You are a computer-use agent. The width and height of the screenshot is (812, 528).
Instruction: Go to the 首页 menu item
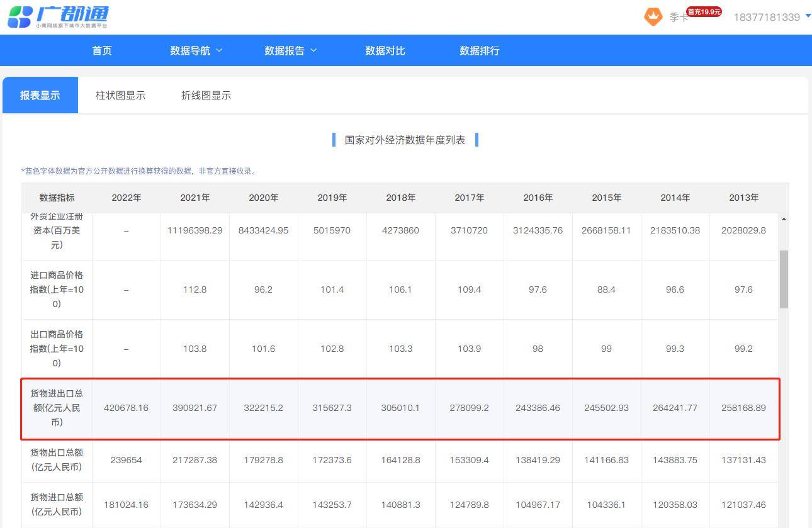pos(102,50)
